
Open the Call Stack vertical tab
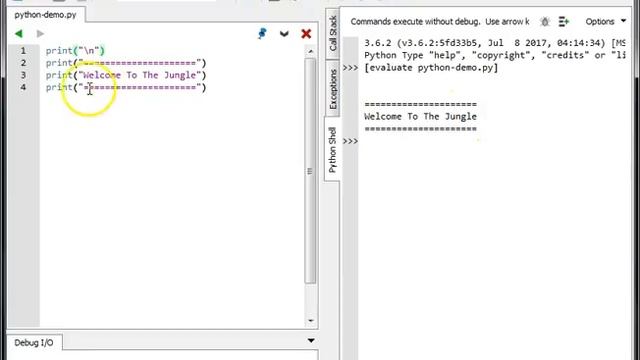click(x=333, y=33)
